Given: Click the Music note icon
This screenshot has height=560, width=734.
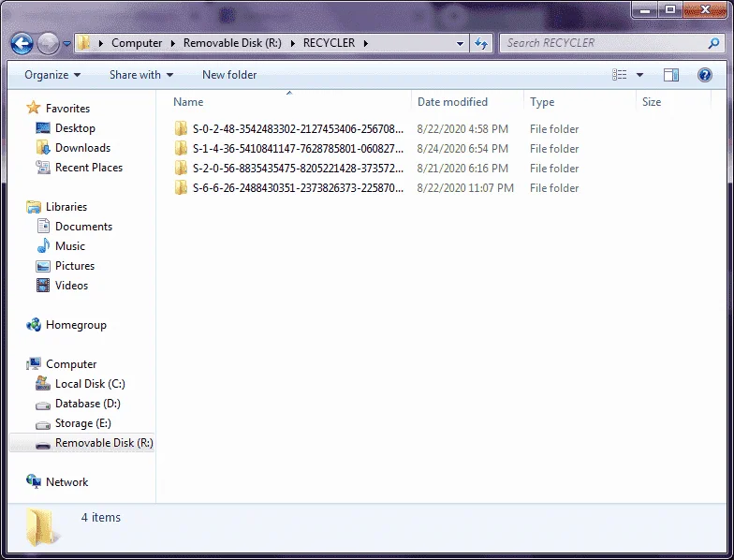Looking at the screenshot, I should [x=43, y=245].
